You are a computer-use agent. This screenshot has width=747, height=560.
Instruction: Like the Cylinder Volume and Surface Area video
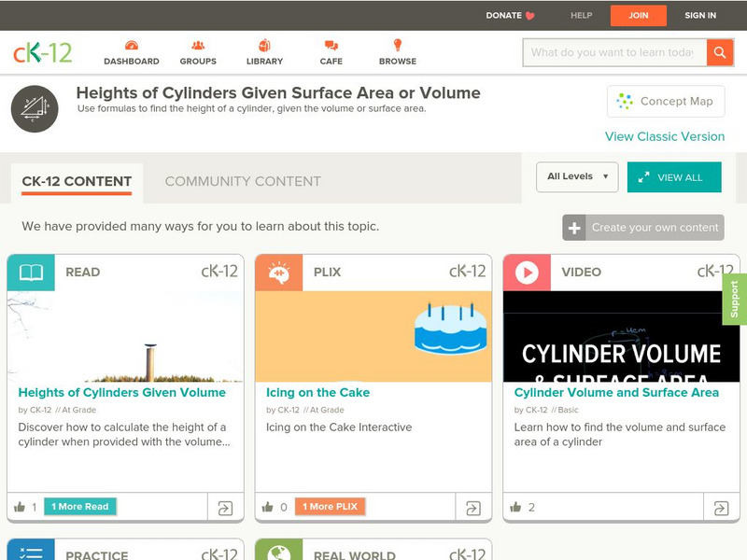tap(515, 507)
